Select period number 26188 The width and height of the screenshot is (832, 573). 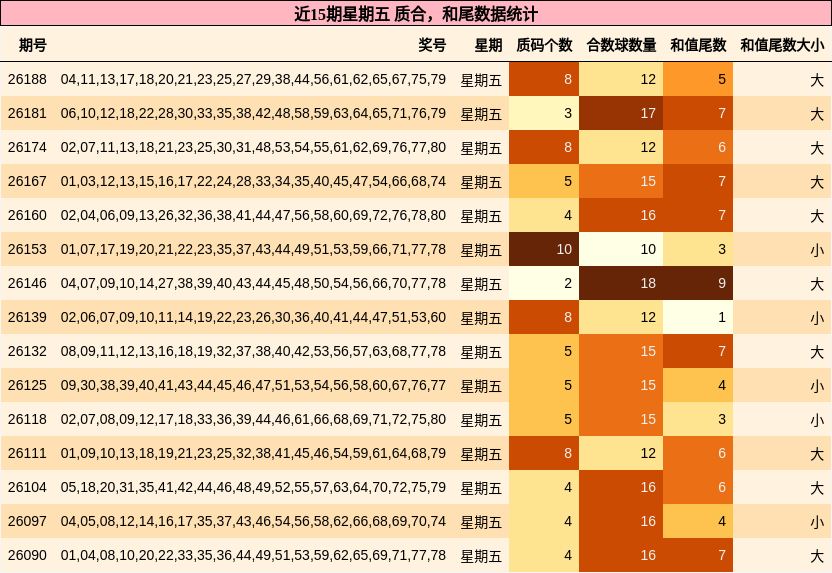point(27,80)
